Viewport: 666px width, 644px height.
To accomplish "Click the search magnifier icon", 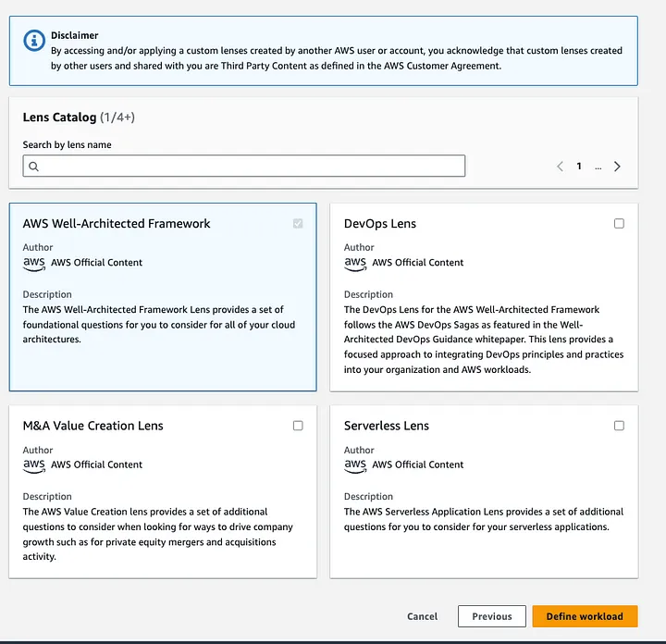I will (34, 167).
